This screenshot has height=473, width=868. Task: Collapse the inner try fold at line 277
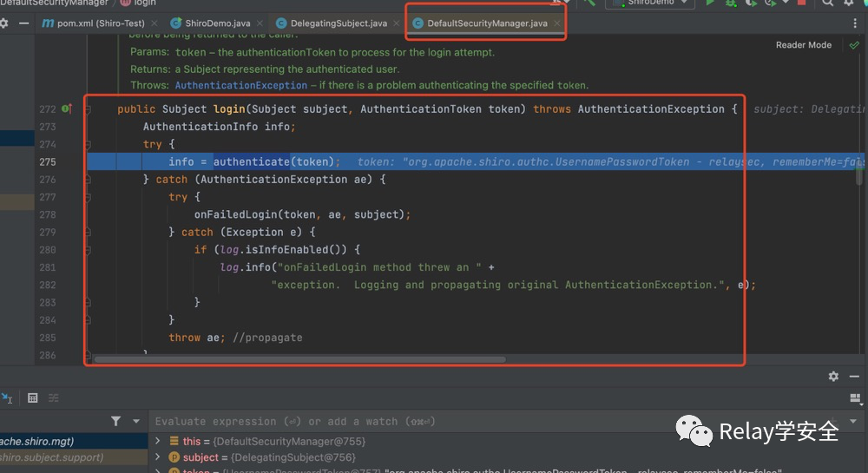point(88,198)
